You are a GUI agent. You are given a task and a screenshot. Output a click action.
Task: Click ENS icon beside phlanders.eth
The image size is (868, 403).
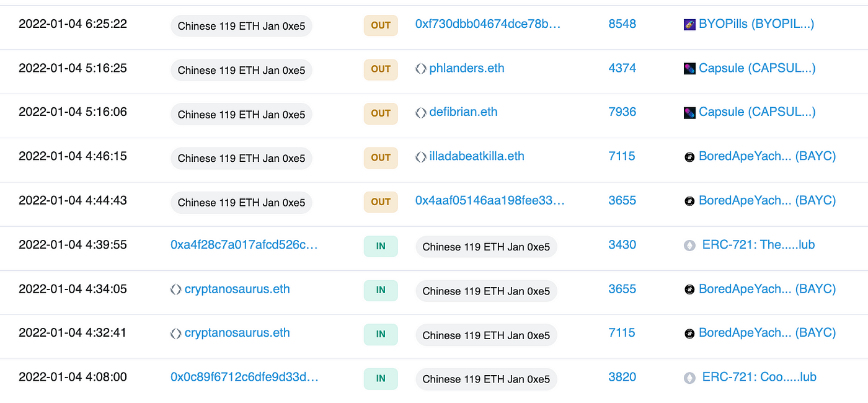[421, 69]
